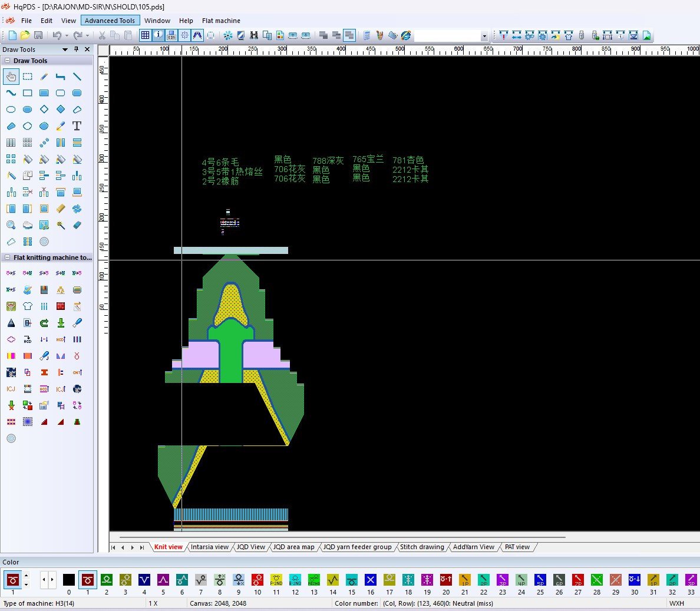Click the Save icon in toolbar
700x611 pixels.
38,35
